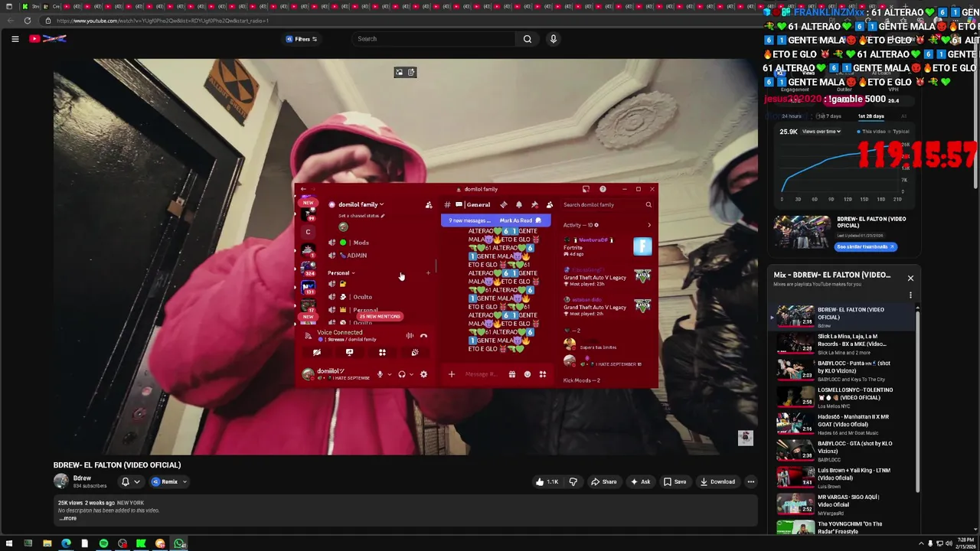Open pinned messages in Discord General
The height and width of the screenshot is (551, 980).
pos(534,205)
